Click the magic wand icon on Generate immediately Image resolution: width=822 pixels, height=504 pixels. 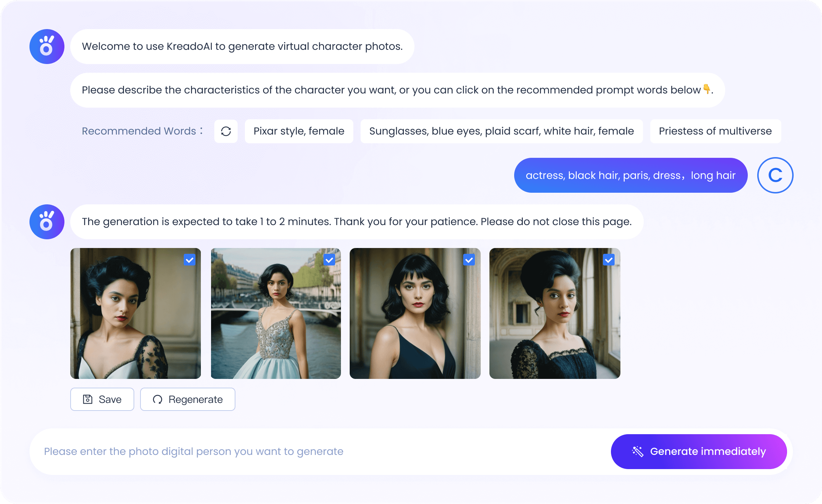(638, 451)
